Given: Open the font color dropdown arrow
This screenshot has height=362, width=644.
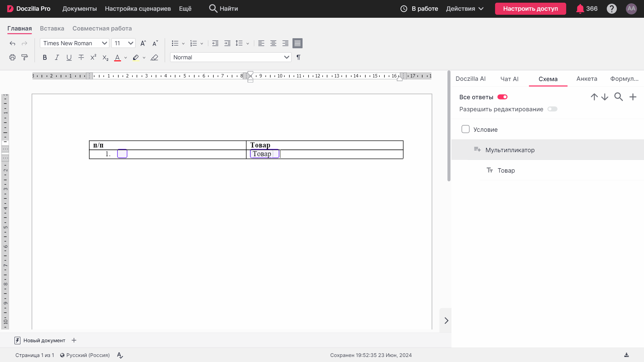Looking at the screenshot, I should [125, 58].
